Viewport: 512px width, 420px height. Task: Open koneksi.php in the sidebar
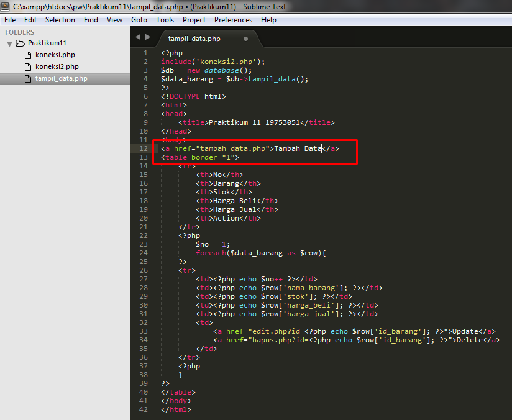(55, 55)
